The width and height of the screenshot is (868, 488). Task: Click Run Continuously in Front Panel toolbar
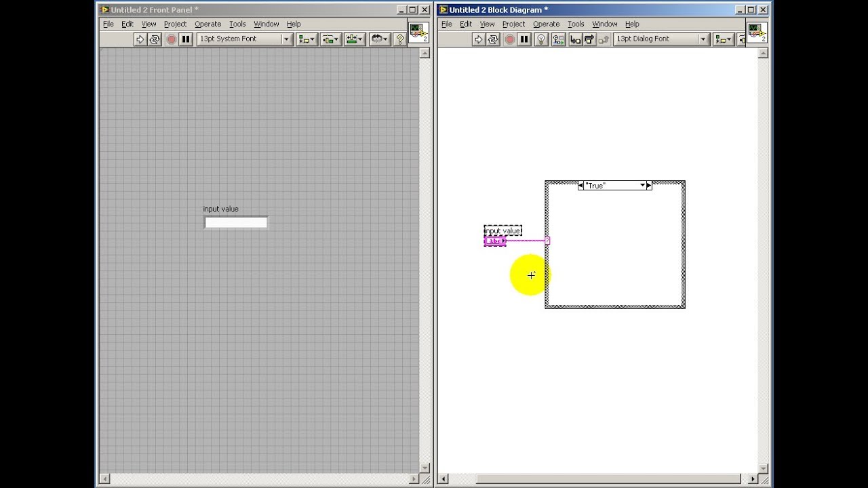(x=155, y=39)
